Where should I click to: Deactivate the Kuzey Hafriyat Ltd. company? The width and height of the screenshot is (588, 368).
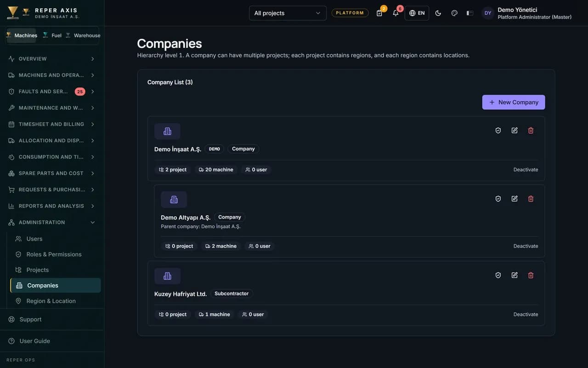coord(526,315)
